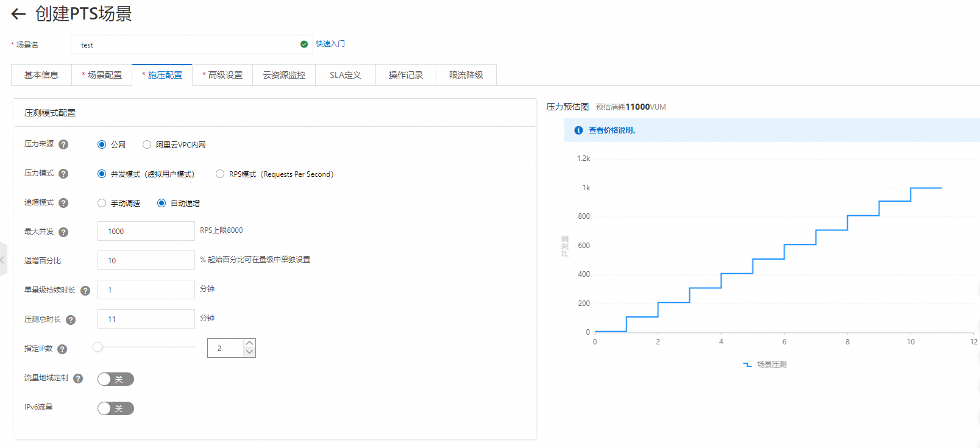980x448 pixels.
Task: Select 手动调速 increment mode
Action: [x=102, y=203]
